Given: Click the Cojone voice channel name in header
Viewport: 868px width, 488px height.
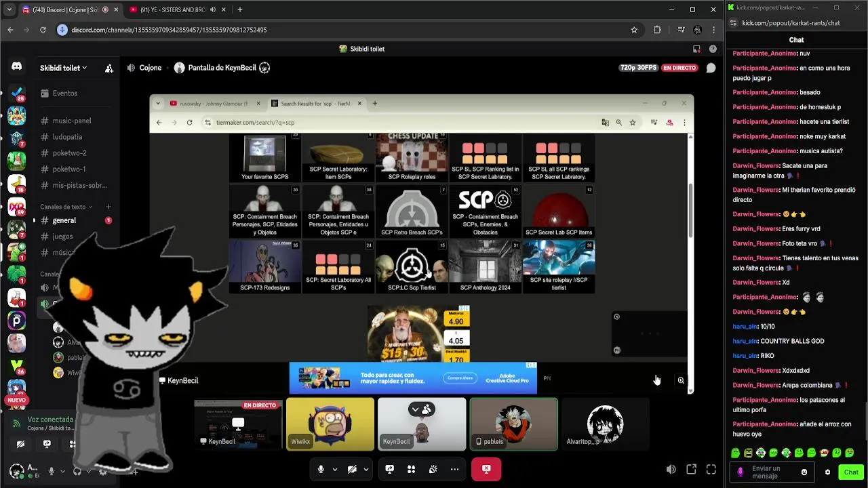Looking at the screenshot, I should (151, 68).
